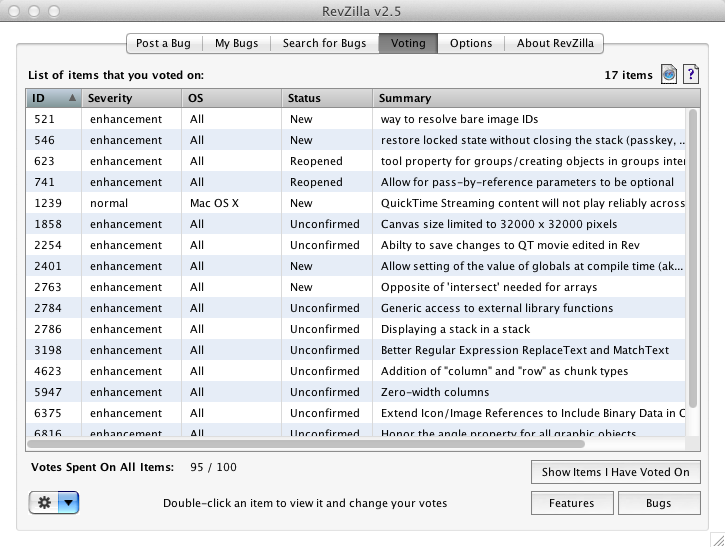The width and height of the screenshot is (725, 547).
Task: Click the Bugs button
Action: (x=659, y=503)
